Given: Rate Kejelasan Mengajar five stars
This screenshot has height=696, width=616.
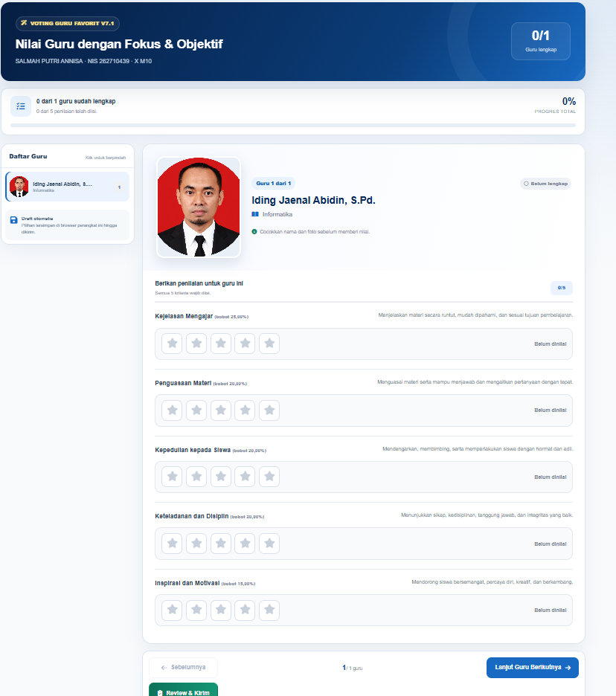Looking at the screenshot, I should [x=269, y=344].
